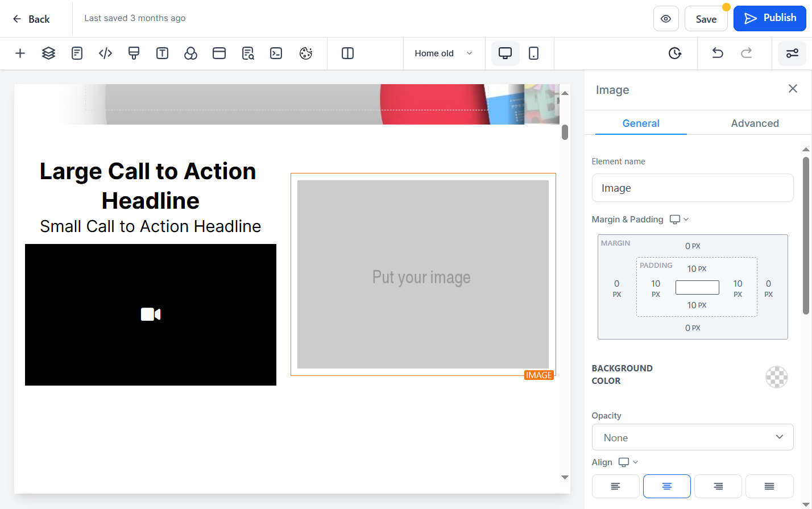Switch to mobile view
Image resolution: width=812 pixels, height=509 pixels.
(x=533, y=53)
